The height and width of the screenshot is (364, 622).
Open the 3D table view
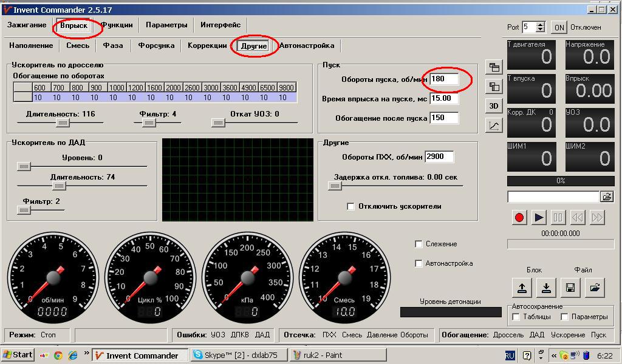(494, 106)
